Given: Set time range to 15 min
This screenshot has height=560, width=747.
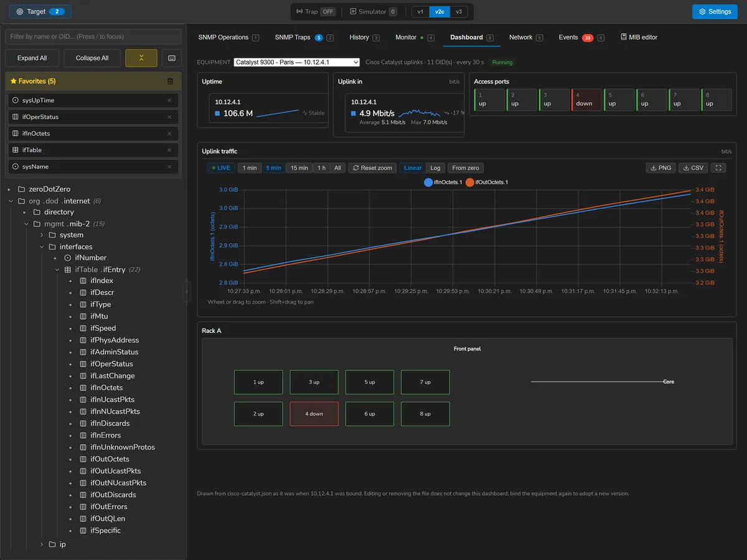Looking at the screenshot, I should click(299, 168).
